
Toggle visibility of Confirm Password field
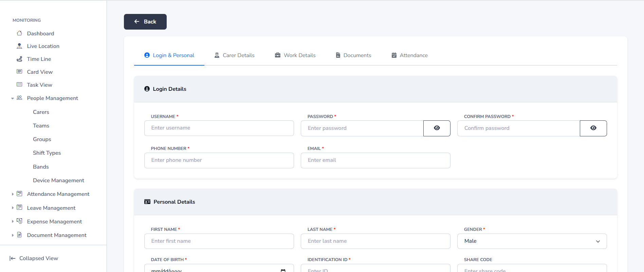(593, 128)
